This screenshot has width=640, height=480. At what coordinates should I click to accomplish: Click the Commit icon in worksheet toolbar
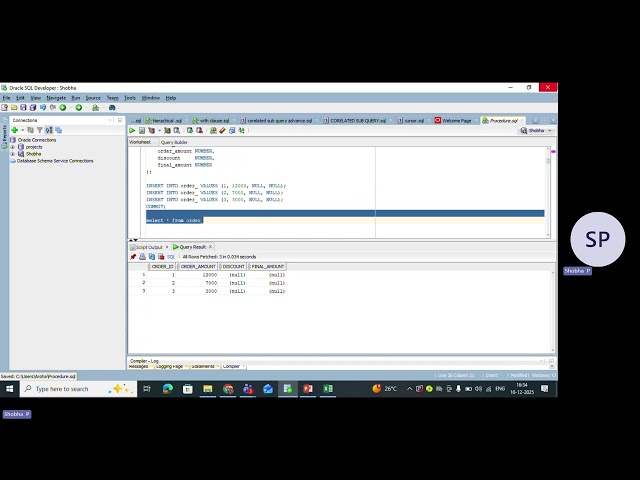[190, 131]
